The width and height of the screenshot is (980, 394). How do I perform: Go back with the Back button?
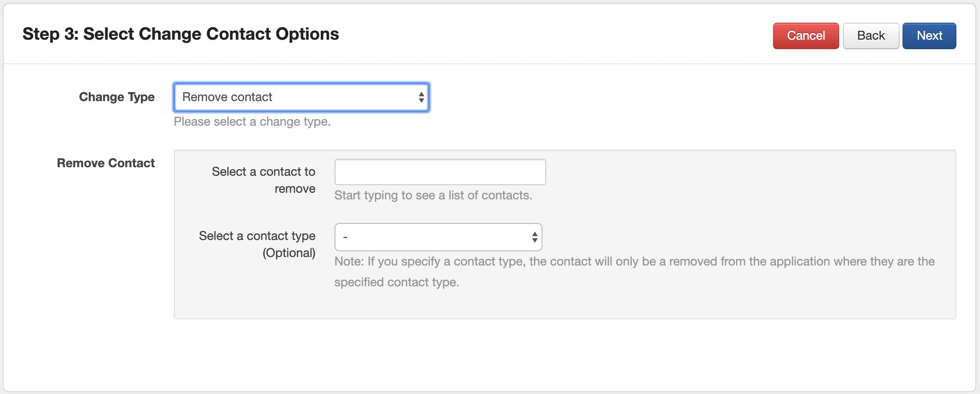[x=871, y=36]
